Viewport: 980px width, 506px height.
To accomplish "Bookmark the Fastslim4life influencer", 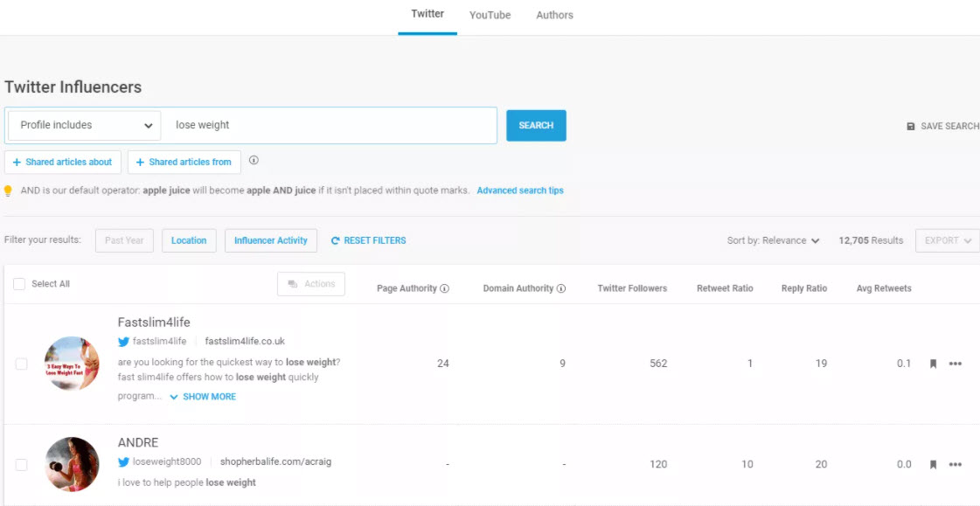I will click(x=933, y=364).
